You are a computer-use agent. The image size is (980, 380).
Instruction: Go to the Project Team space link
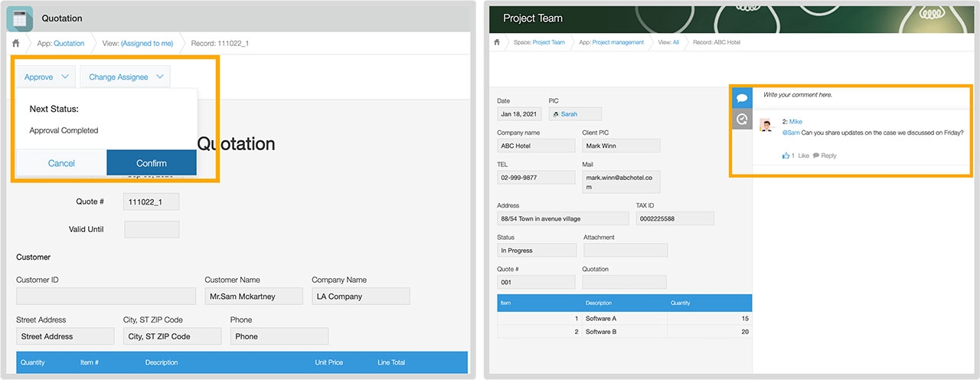click(548, 43)
